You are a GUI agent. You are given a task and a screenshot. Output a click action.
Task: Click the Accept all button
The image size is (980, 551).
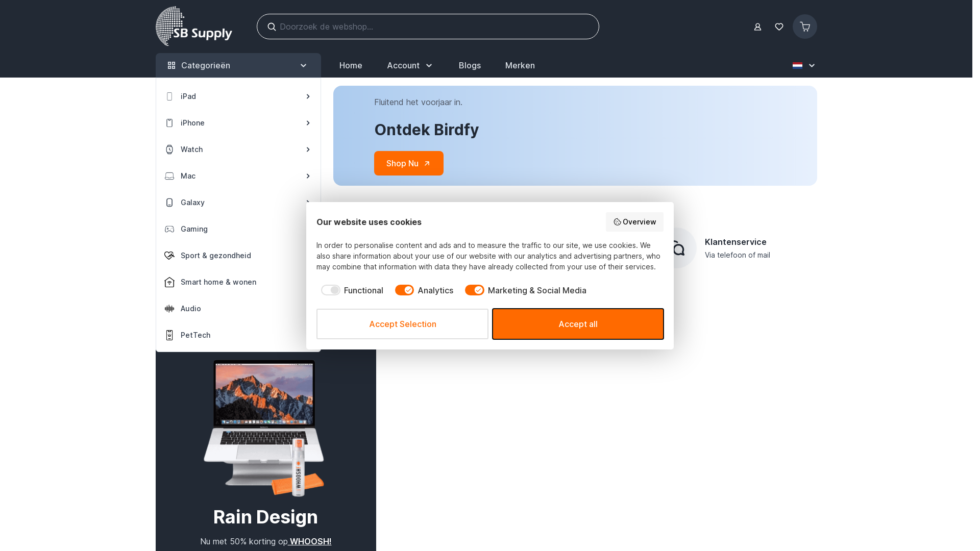click(578, 324)
